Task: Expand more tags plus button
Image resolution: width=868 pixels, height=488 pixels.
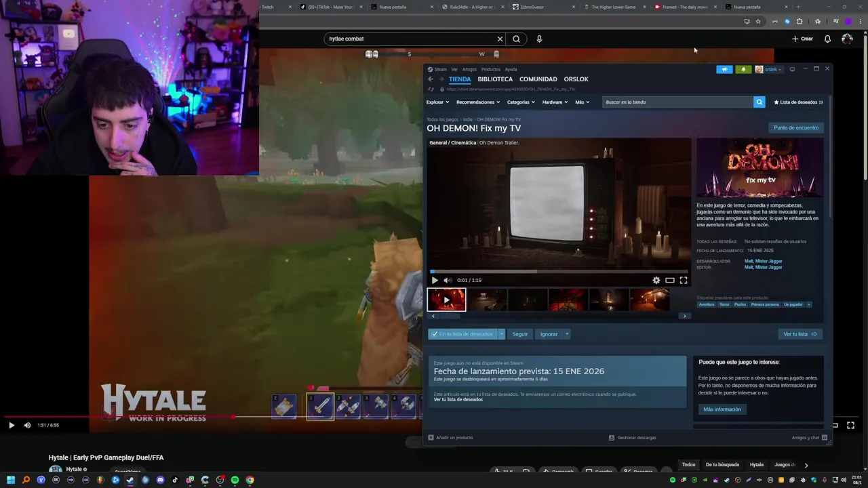Action: pyautogui.click(x=809, y=304)
